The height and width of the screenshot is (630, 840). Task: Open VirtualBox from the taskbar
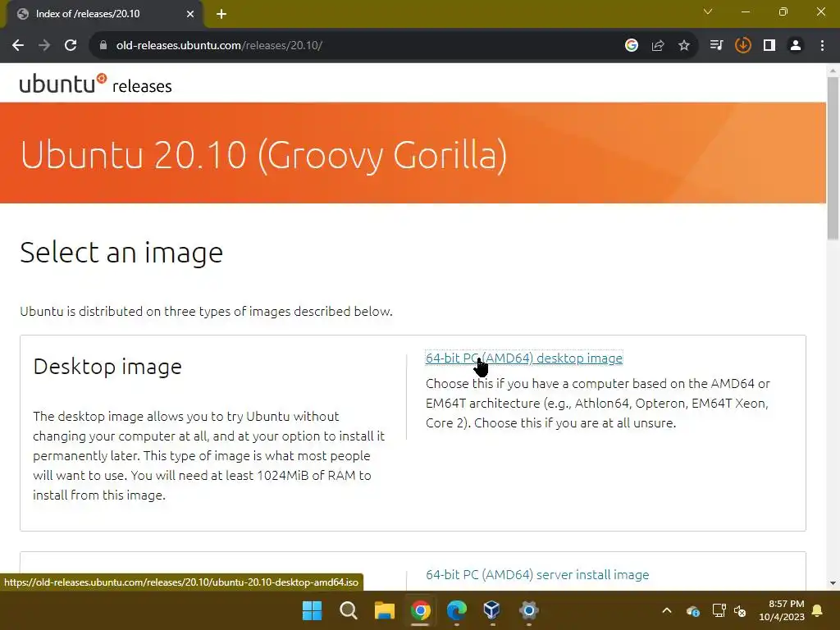pyautogui.click(x=492, y=610)
